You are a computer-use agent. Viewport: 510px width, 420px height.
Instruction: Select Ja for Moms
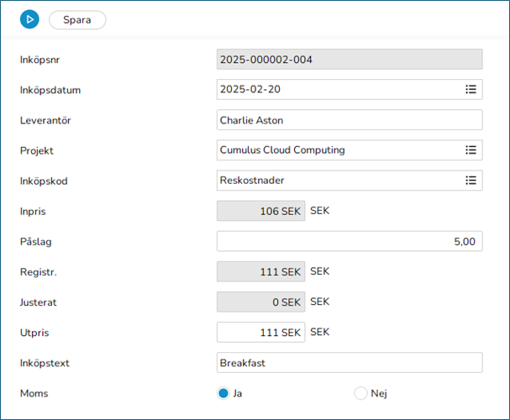[x=223, y=392]
